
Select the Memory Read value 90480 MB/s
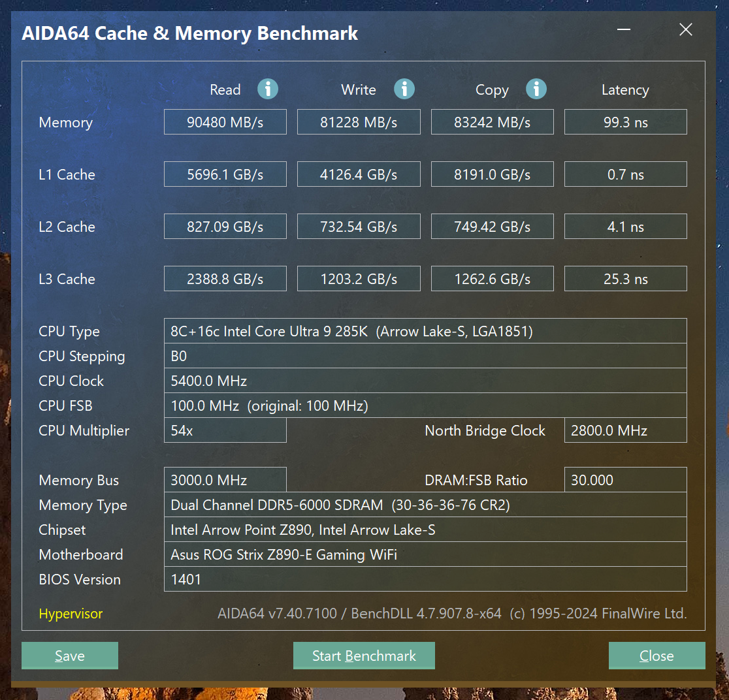(x=225, y=121)
